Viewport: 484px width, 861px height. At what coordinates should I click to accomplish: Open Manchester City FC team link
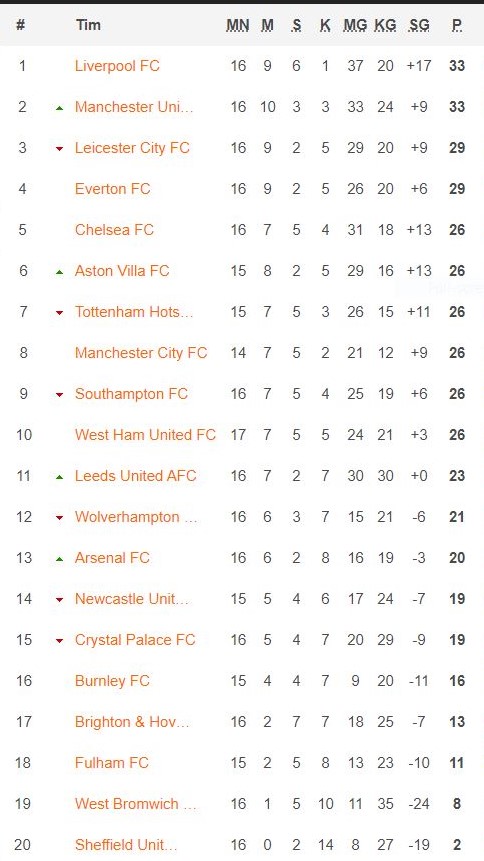point(141,353)
